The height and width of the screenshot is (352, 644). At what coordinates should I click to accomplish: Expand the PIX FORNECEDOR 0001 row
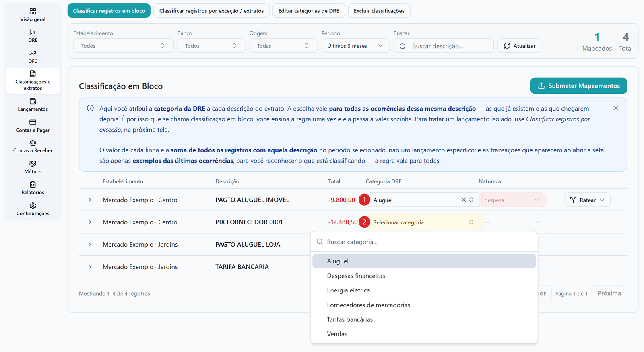[90, 222]
